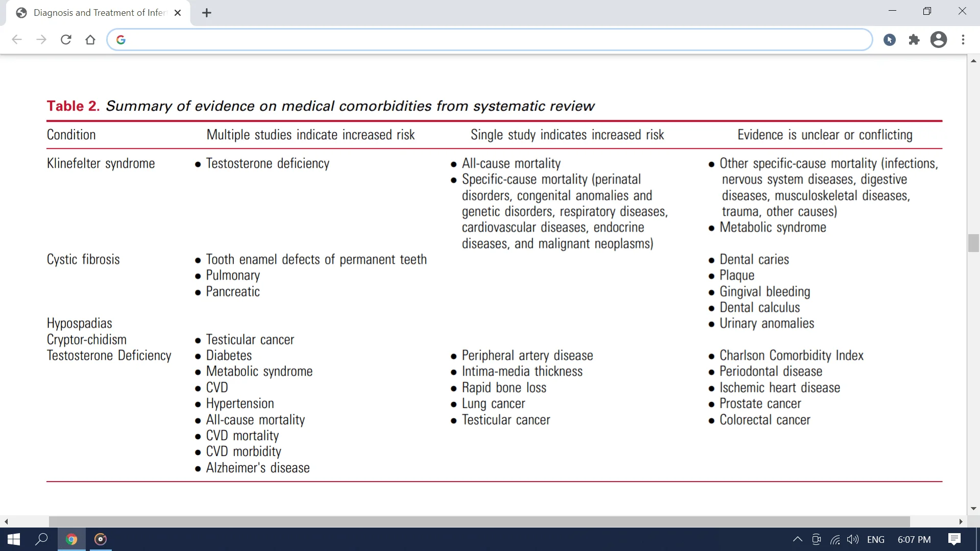
Task: Open Chrome three-dot menu
Action: (x=963, y=40)
